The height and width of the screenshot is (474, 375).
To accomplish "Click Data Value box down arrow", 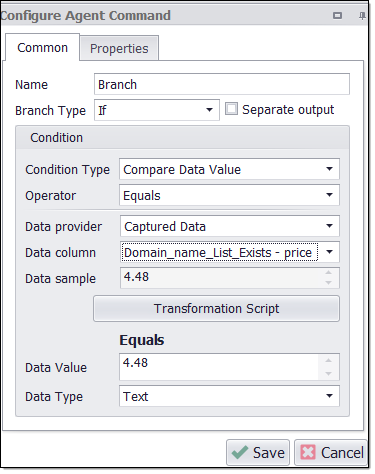I will 328,374.
